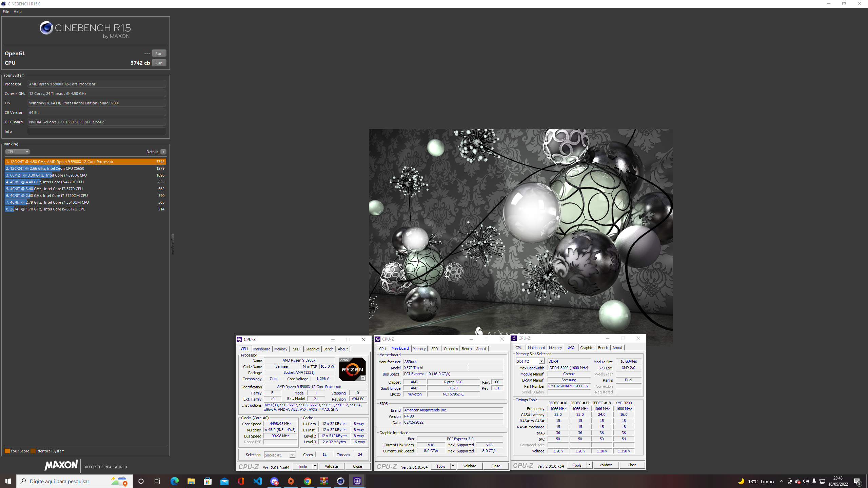The height and width of the screenshot is (488, 868).
Task: Switch to CPU tab in right CPU-Z window
Action: pyautogui.click(x=519, y=348)
